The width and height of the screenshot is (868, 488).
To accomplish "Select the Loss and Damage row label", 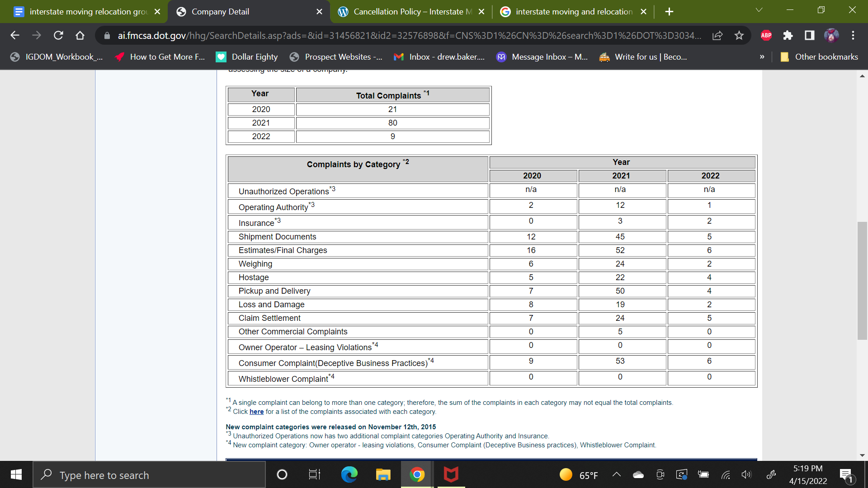I will [x=271, y=305].
